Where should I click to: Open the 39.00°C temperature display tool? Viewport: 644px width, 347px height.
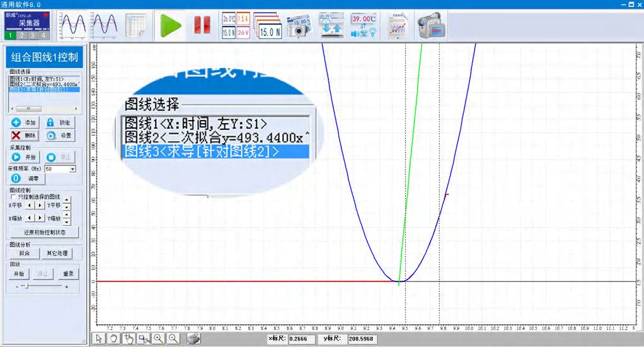(363, 25)
